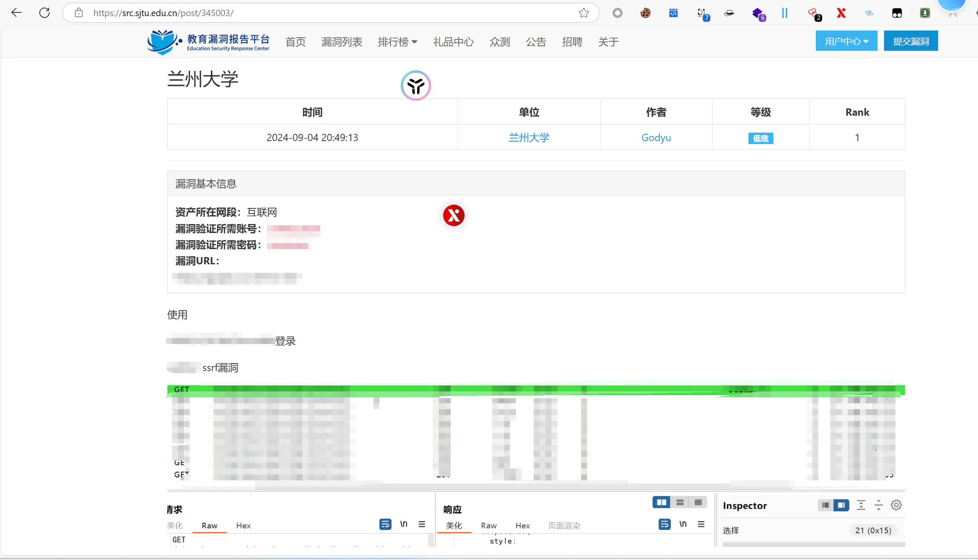This screenshot has width=978, height=560.
Task: Select combined single-pane layout toggle
Action: coord(698,502)
